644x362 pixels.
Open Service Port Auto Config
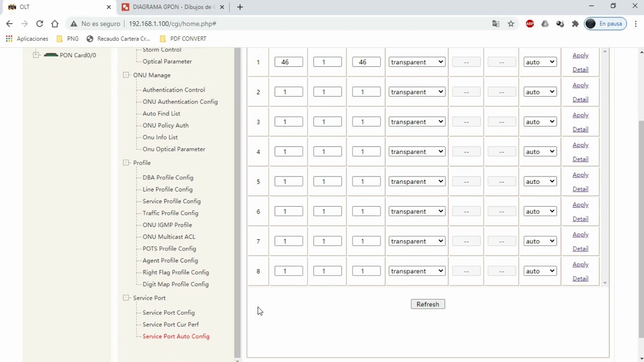tap(176, 336)
